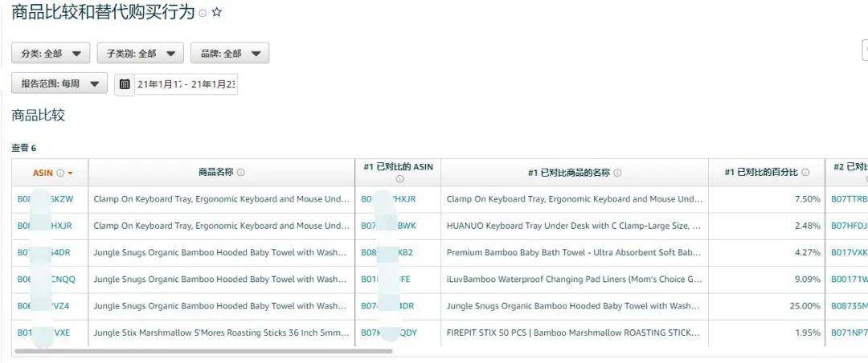Sort by ASIN column header
Screen dimensions: 868x363
pos(43,173)
